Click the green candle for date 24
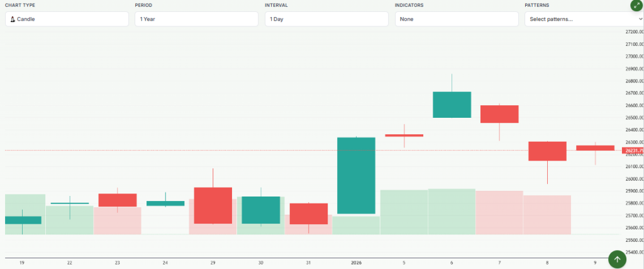This screenshot has width=644, height=269. [165, 203]
